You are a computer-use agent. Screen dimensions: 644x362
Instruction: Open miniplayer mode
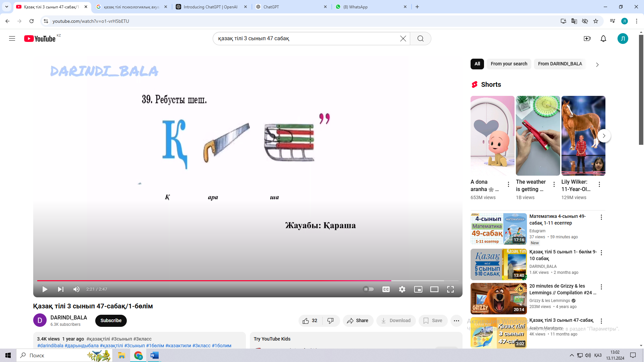coord(418,289)
